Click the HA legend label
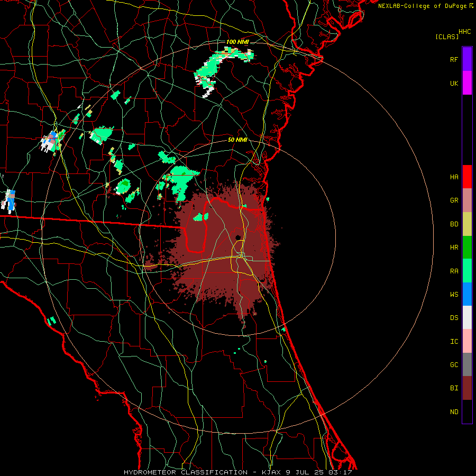The height and width of the screenshot is (476, 476). pos(454,177)
